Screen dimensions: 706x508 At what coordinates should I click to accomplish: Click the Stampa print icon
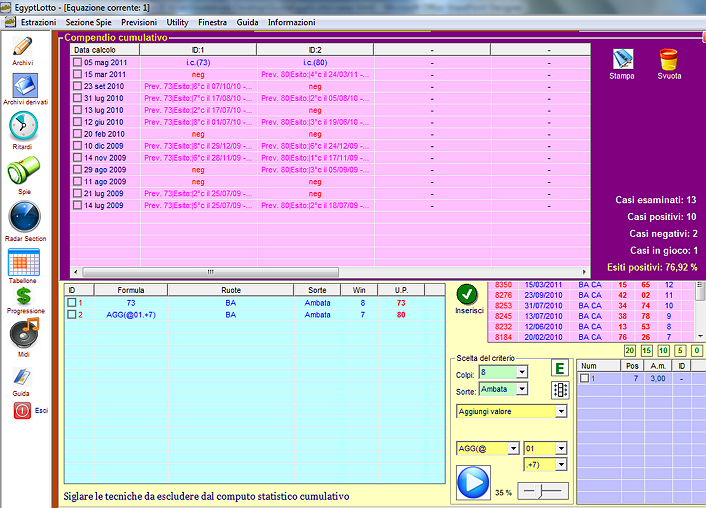coord(623,59)
